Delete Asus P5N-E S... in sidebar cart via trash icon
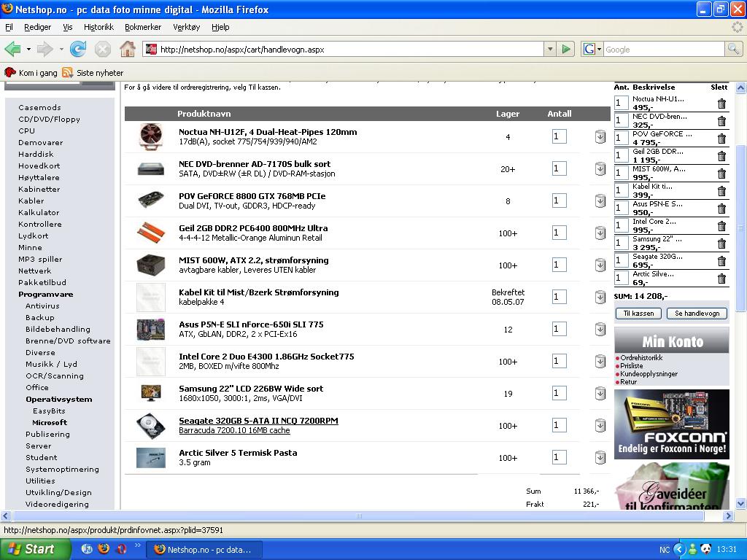The height and width of the screenshot is (560, 747). pyautogui.click(x=721, y=209)
